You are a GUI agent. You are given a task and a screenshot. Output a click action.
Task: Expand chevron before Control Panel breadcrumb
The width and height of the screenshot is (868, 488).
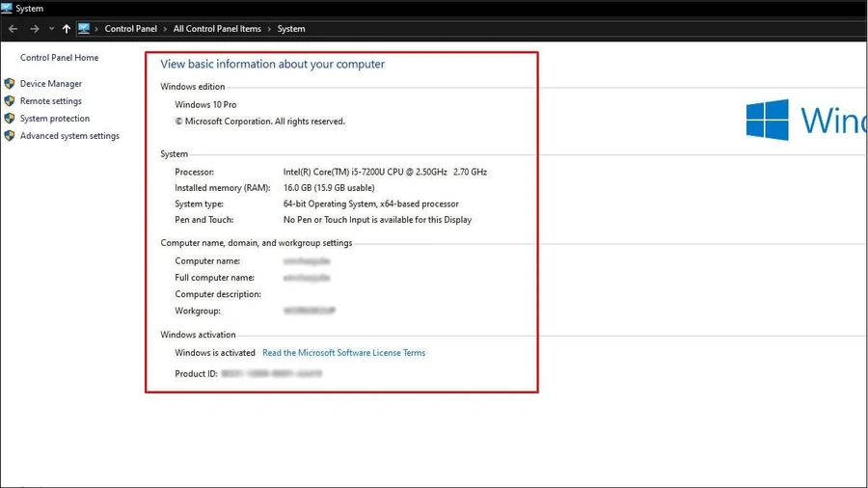coord(96,29)
